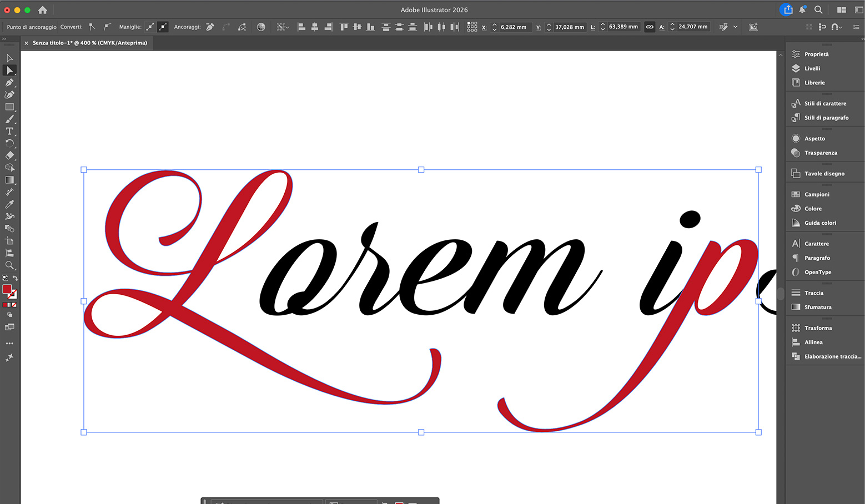Screen dimensions: 865x504
Task: Pick the reference point locator grid
Action: 472,27
